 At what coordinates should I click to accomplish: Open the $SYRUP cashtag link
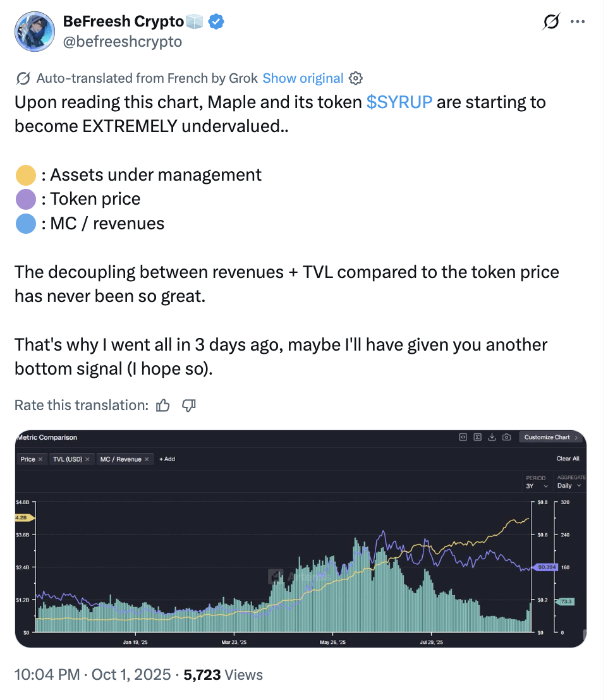399,102
